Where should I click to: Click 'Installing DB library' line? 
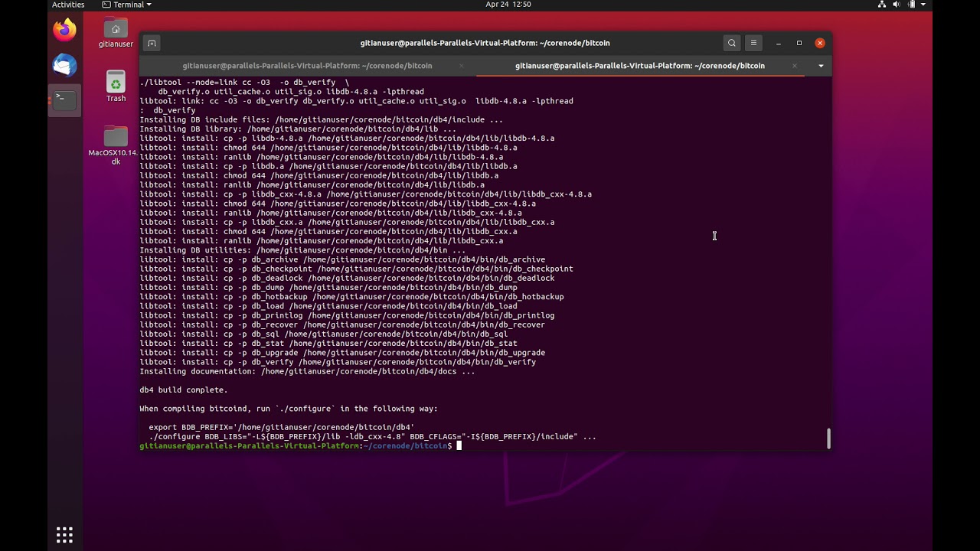[298, 129]
